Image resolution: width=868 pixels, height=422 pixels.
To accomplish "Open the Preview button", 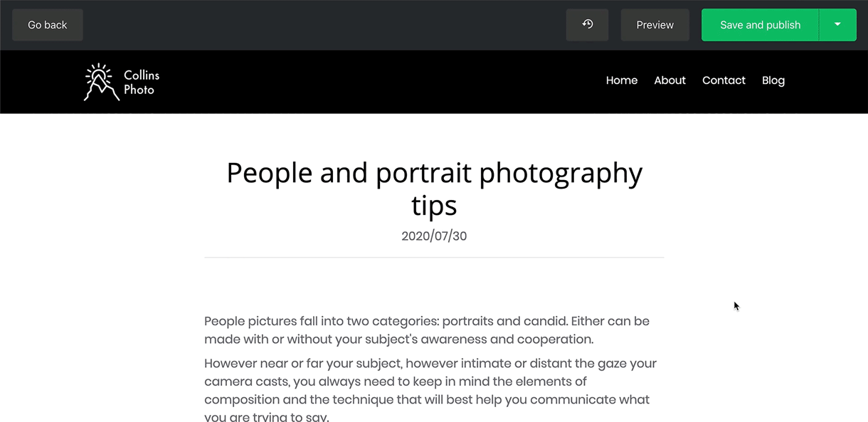I will click(x=655, y=25).
